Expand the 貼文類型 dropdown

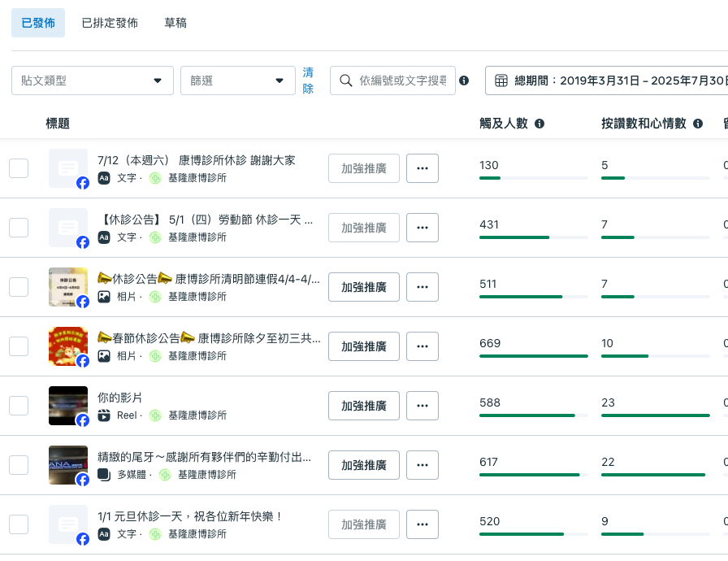92,80
